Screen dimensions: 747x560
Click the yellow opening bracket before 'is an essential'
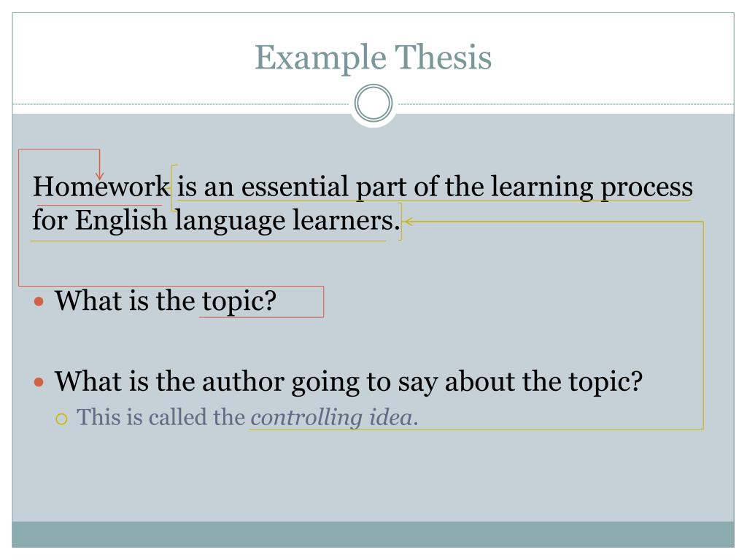(174, 187)
